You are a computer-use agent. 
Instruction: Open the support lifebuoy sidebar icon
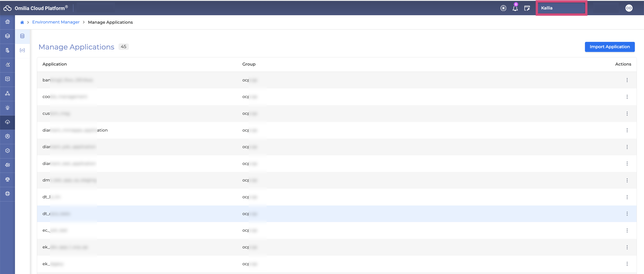(7, 194)
